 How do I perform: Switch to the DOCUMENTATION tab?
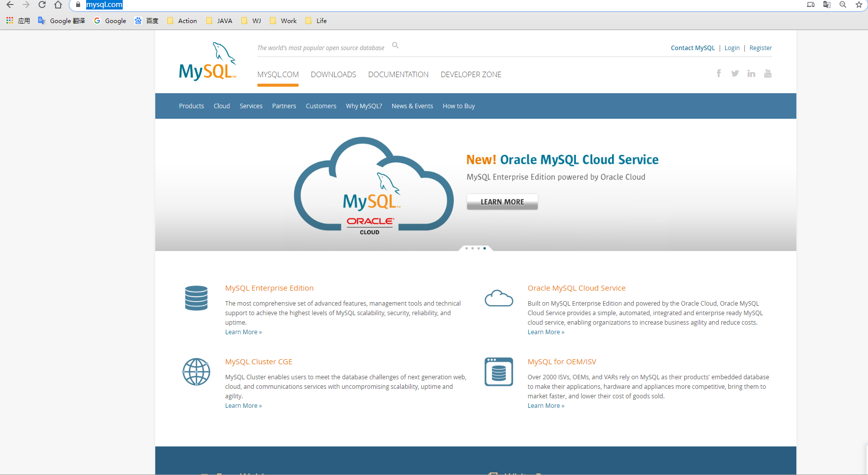[x=398, y=75]
